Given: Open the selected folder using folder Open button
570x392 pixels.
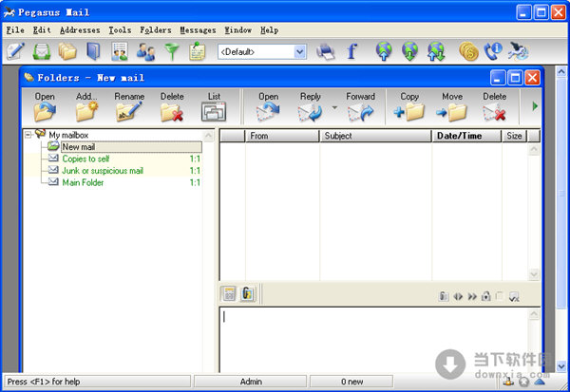Looking at the screenshot, I should tap(45, 106).
